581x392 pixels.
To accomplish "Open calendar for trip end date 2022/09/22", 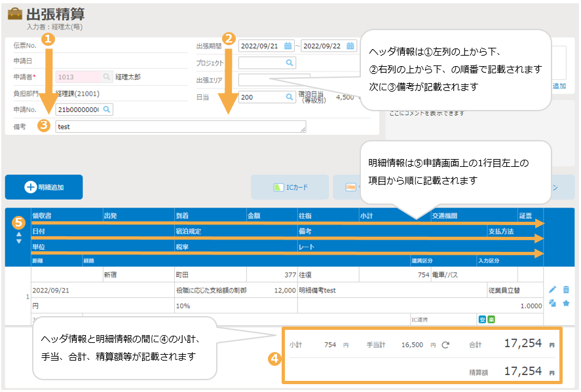I will click(x=351, y=46).
